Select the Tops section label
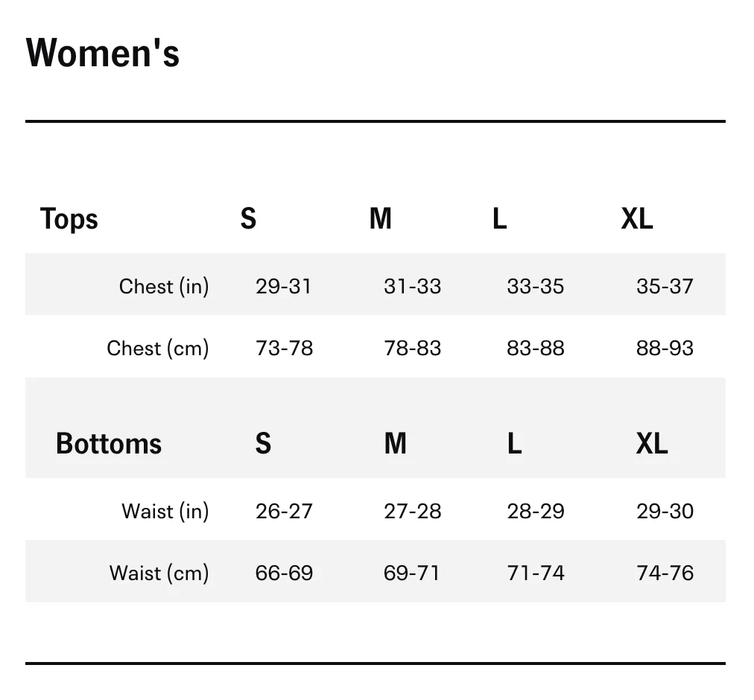Screen dimensions: 754x700 [69, 219]
